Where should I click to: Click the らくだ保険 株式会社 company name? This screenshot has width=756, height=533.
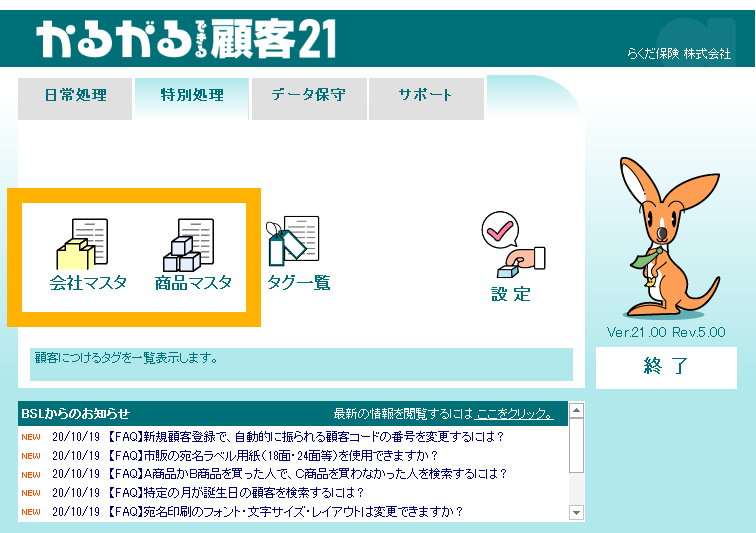(679, 54)
